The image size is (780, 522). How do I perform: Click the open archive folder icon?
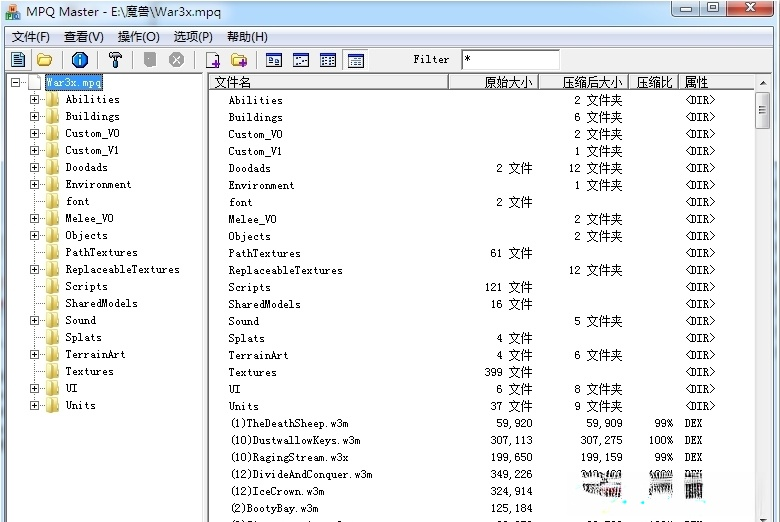coord(45,60)
